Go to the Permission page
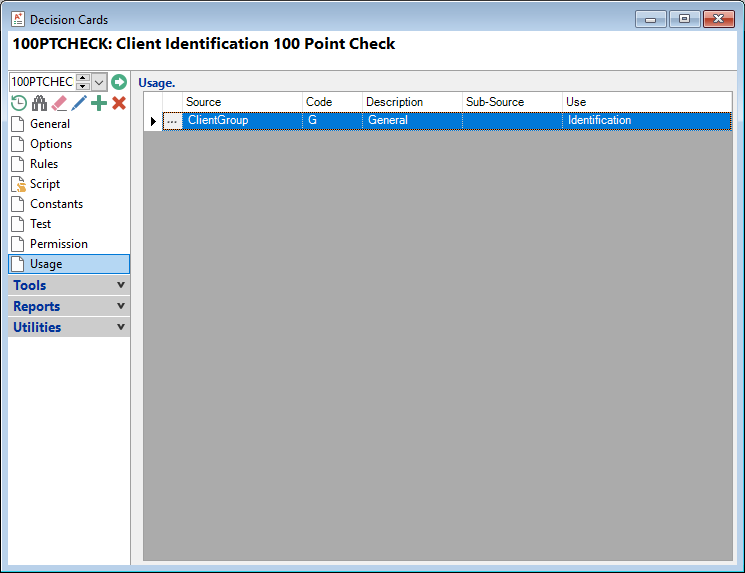 click(58, 244)
